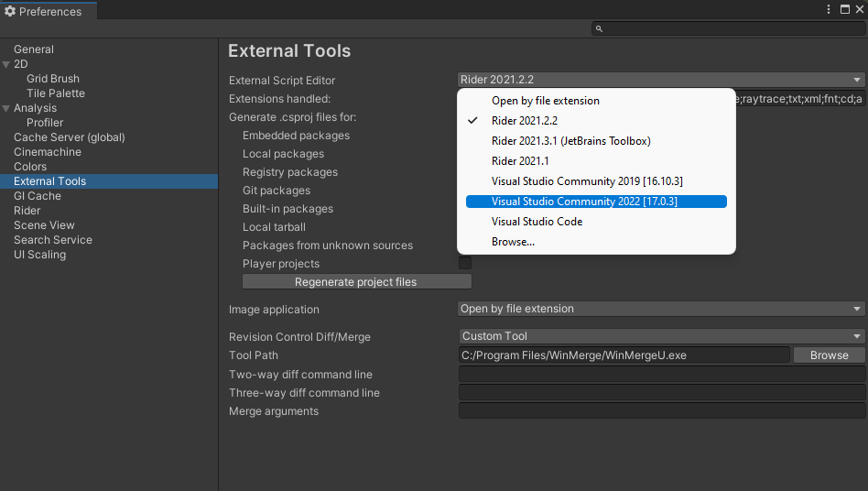The height and width of the screenshot is (491, 868).
Task: Collapse the 2D section in the sidebar
Action: click(6, 64)
